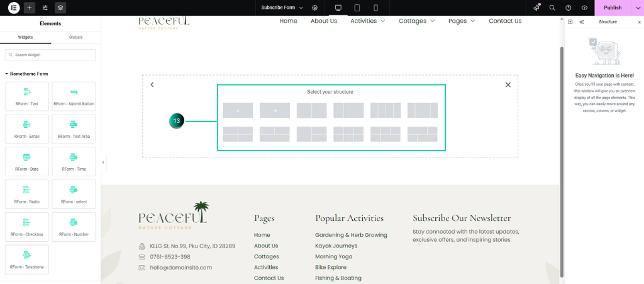Open the Kayak Journeys link
Screen dimensions: 644x284
click(x=336, y=246)
